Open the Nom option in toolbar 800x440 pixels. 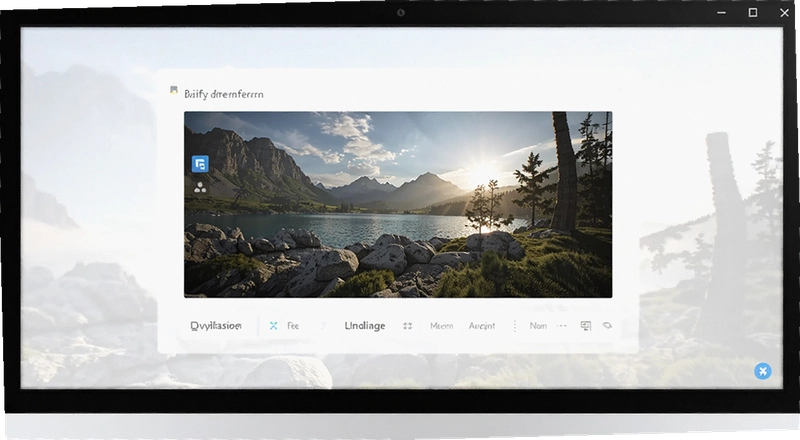click(x=538, y=326)
